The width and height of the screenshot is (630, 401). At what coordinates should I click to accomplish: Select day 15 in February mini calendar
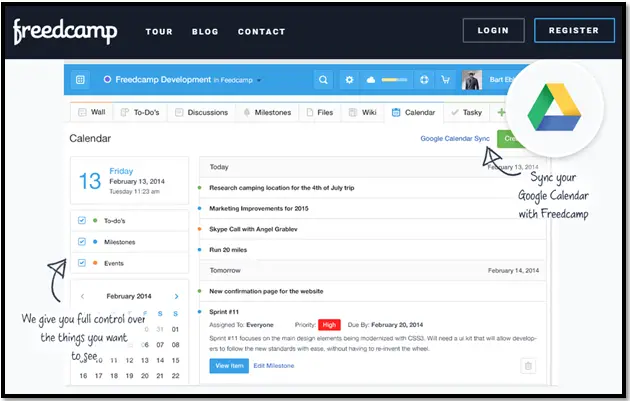tap(175, 360)
